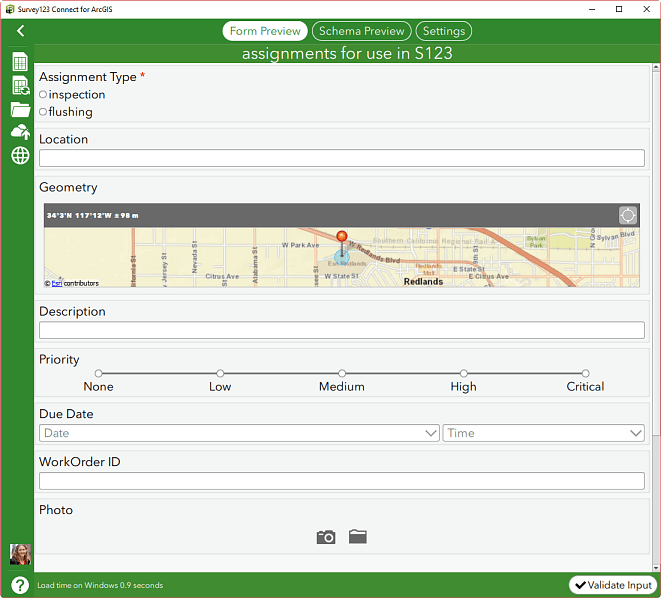Open help with the question mark icon
The image size is (661, 598).
click(x=20, y=585)
